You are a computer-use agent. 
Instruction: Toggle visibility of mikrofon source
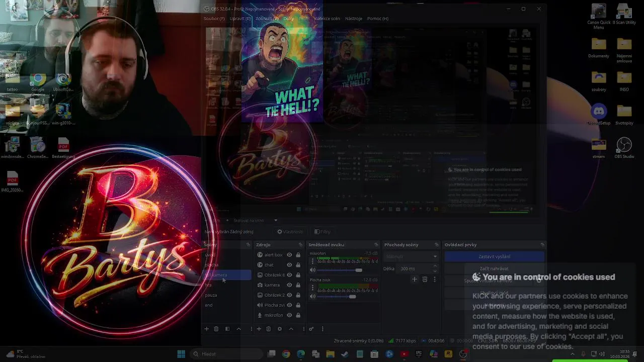289,315
